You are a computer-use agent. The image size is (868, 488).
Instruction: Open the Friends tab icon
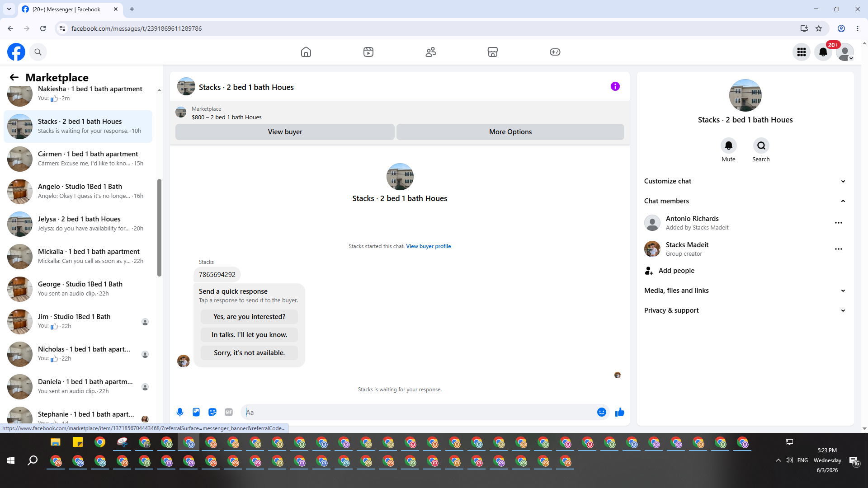click(x=431, y=52)
